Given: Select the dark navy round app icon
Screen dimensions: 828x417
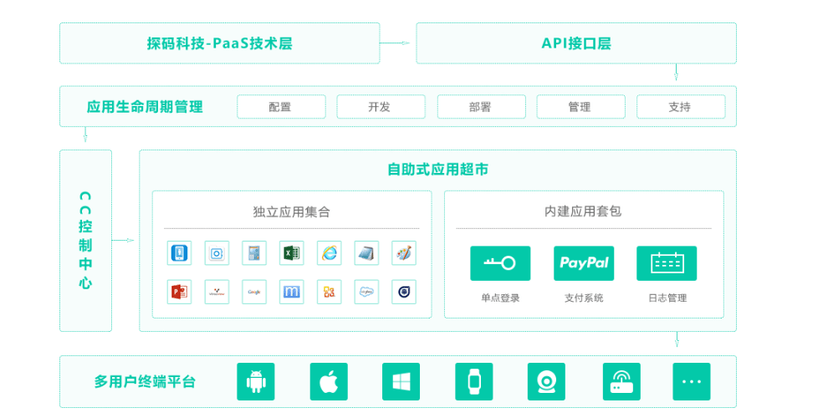Looking at the screenshot, I should (x=403, y=291).
